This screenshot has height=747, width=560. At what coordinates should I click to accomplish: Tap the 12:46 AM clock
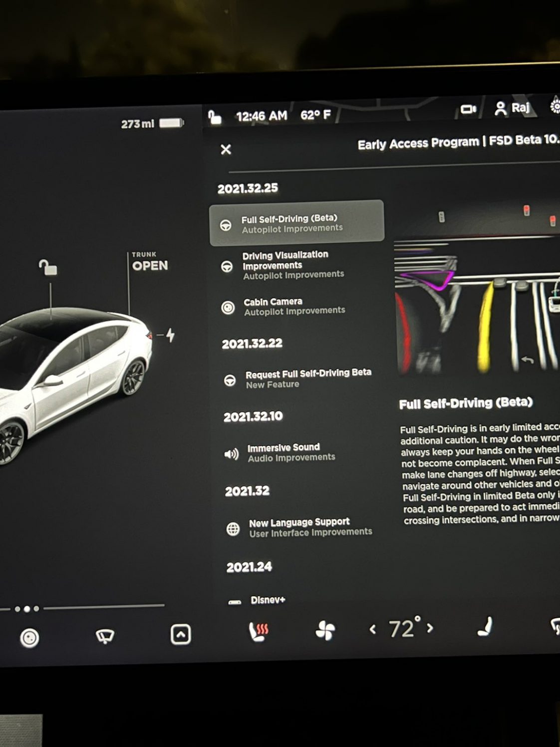[x=262, y=116]
